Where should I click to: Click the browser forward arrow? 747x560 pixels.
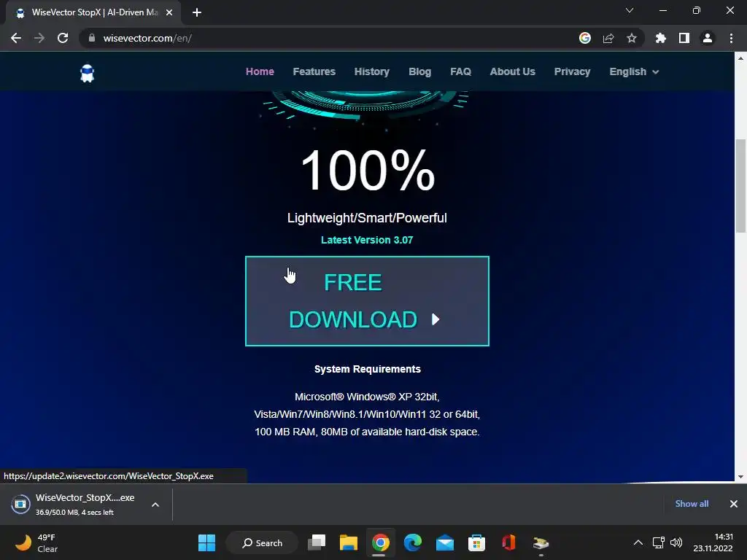click(x=39, y=38)
